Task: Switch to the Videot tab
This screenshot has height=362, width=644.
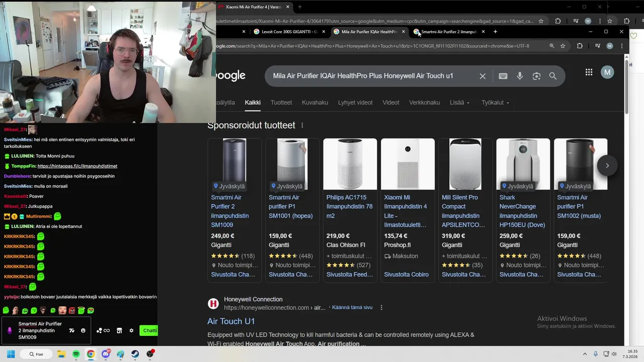Action: coord(391,103)
